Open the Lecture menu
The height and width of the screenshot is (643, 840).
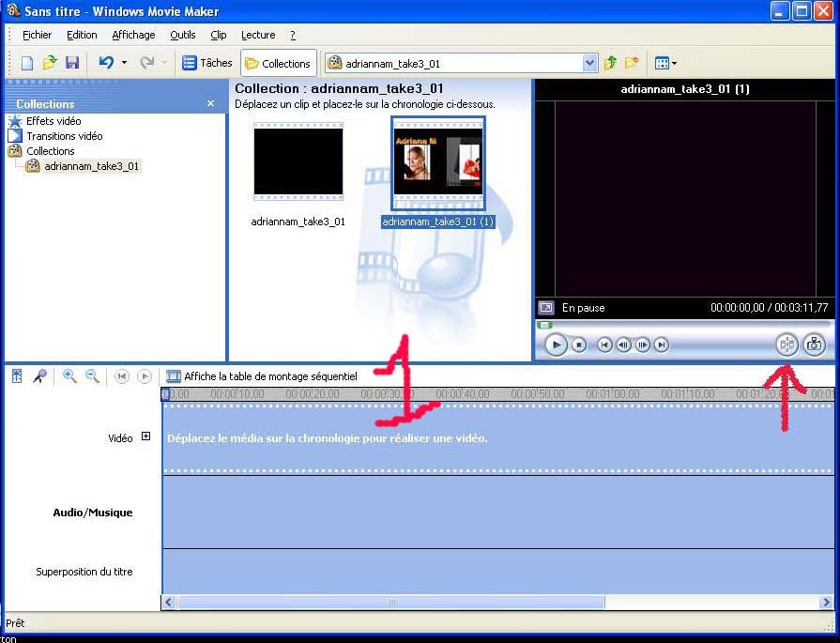coord(258,35)
